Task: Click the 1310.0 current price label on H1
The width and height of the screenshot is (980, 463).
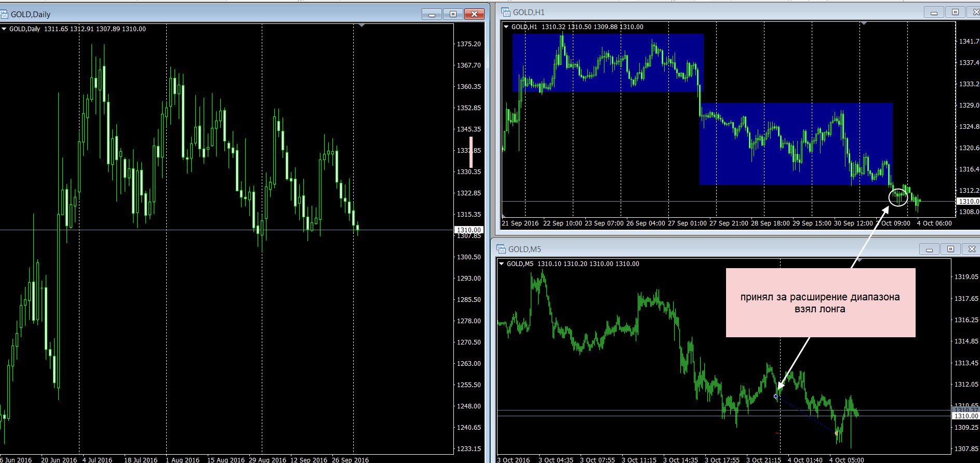Action: [968, 201]
